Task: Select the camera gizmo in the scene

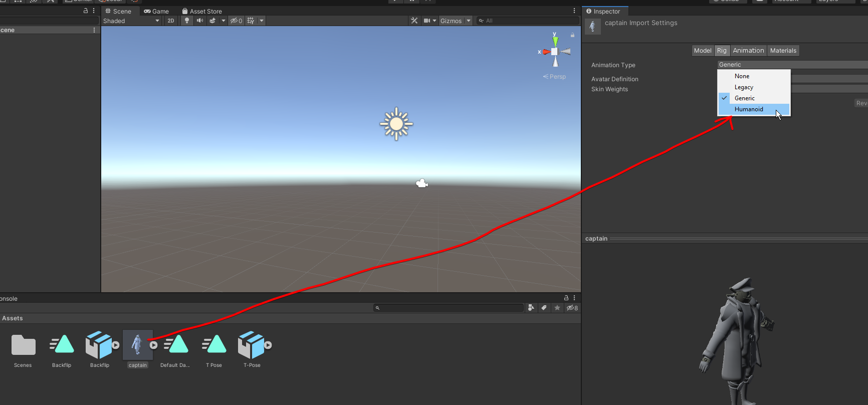Action: (422, 183)
